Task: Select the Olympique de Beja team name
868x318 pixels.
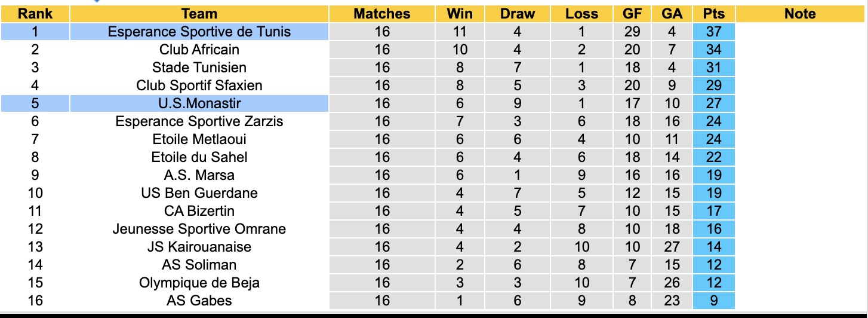Action: [x=199, y=283]
